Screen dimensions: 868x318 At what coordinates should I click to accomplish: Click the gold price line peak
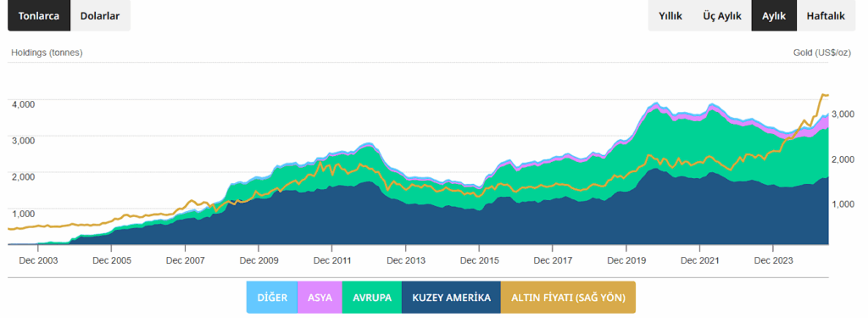(822, 95)
